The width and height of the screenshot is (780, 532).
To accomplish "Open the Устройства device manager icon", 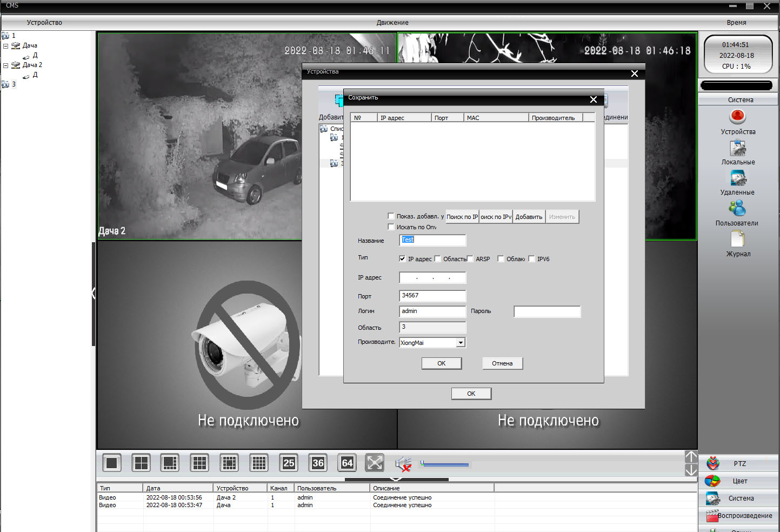I will [x=737, y=117].
